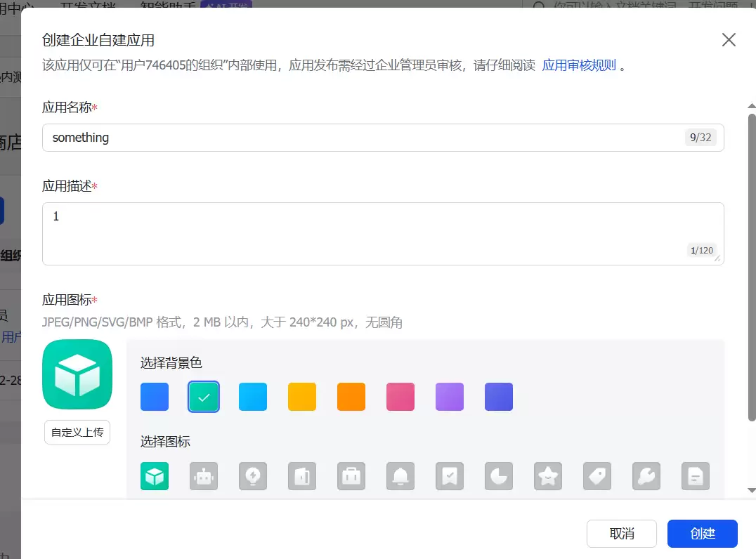This screenshot has height=559, width=756.
Task: Click the 取消 button to cancel
Action: pos(621,533)
